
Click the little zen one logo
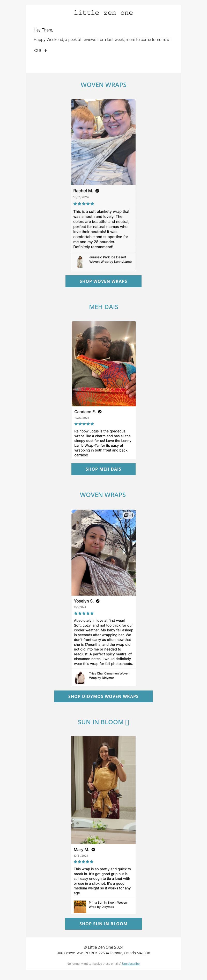103,13
